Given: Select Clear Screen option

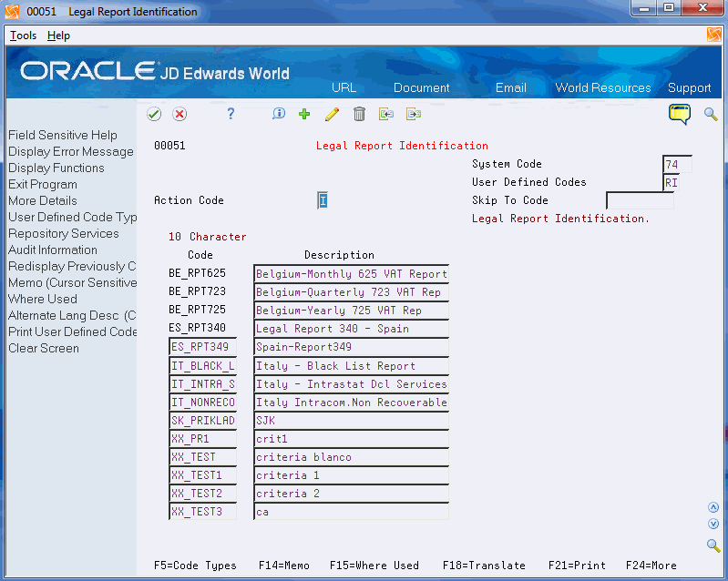Looking at the screenshot, I should tap(44, 349).
